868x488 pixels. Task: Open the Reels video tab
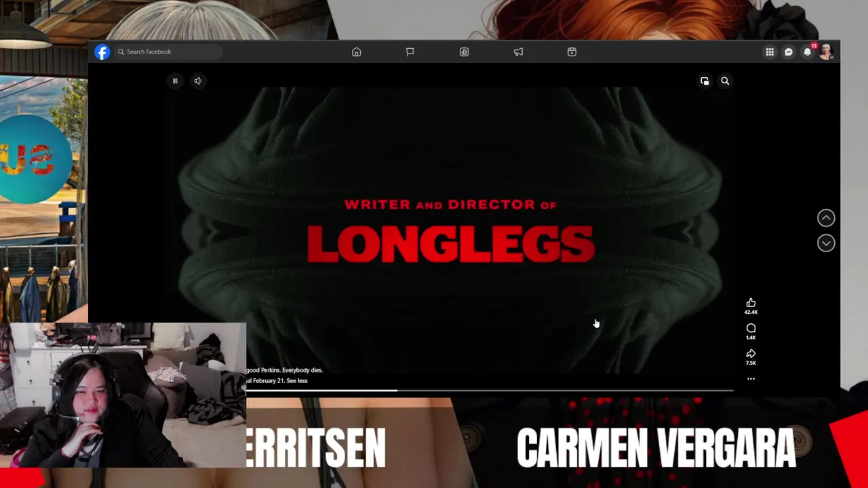click(572, 52)
